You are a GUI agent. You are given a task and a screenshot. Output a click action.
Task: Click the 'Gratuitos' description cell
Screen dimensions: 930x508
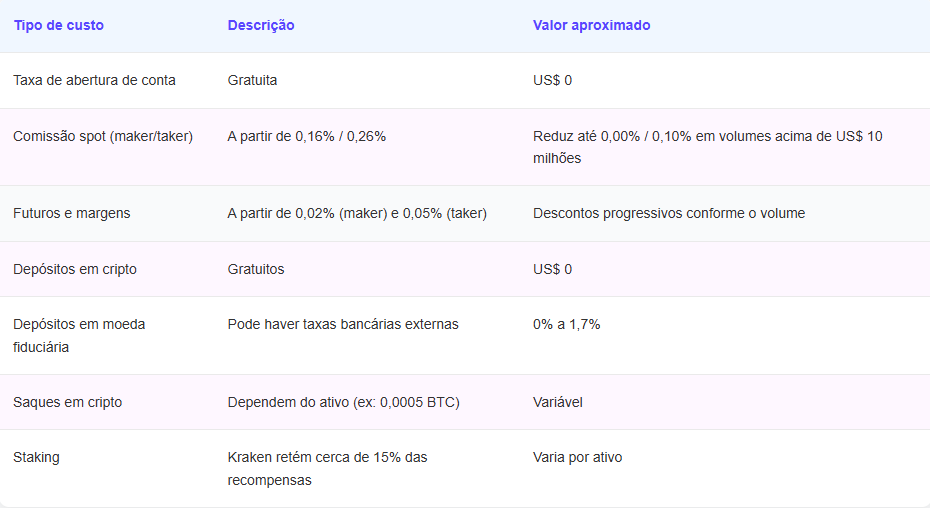tap(255, 269)
